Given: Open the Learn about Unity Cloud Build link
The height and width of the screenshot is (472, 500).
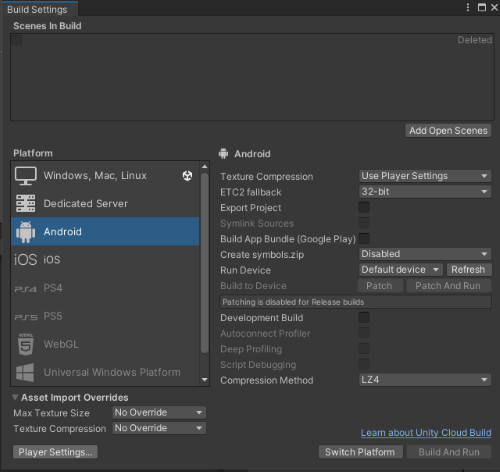Looking at the screenshot, I should pyautogui.click(x=426, y=433).
